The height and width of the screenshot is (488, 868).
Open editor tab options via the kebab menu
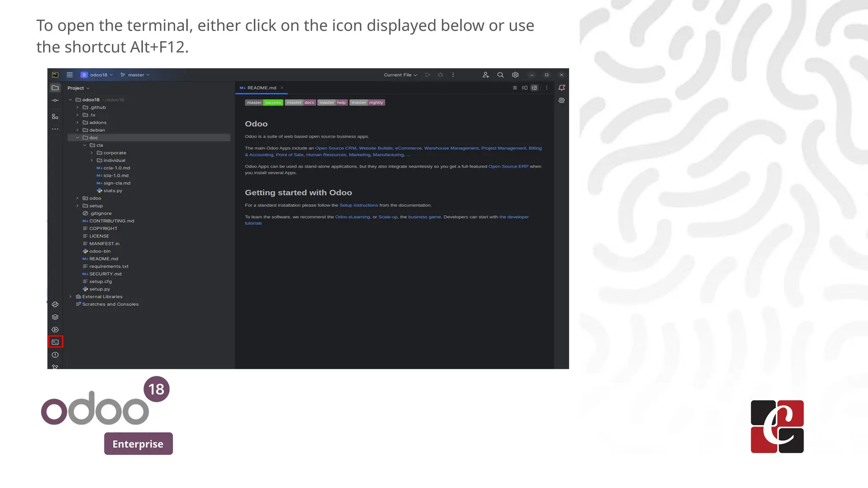(x=547, y=88)
